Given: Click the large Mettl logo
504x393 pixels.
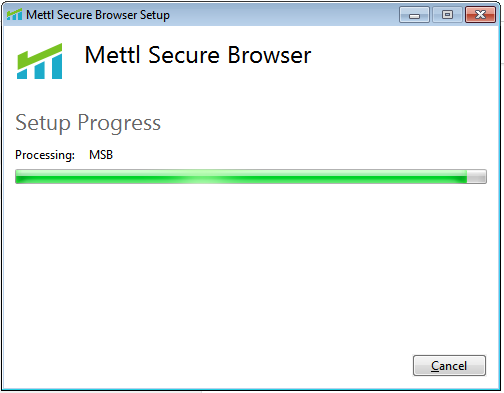Looking at the screenshot, I should point(40,61).
